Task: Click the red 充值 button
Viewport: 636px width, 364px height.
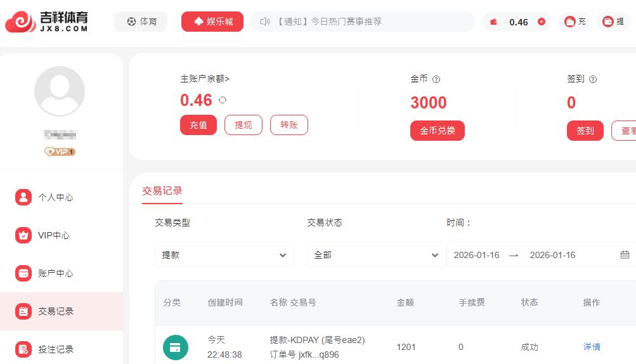Action: [x=198, y=125]
